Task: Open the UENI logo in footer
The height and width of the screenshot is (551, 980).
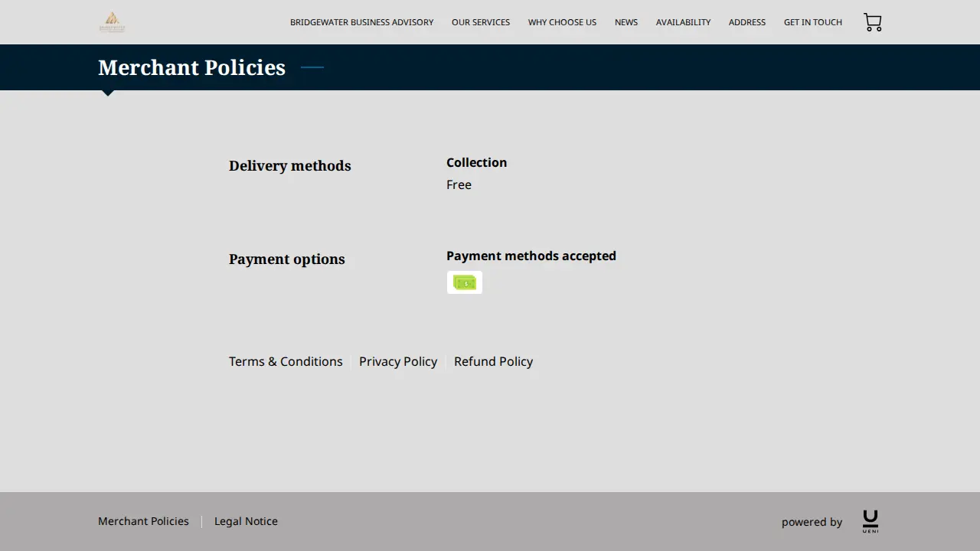Action: coord(871,521)
